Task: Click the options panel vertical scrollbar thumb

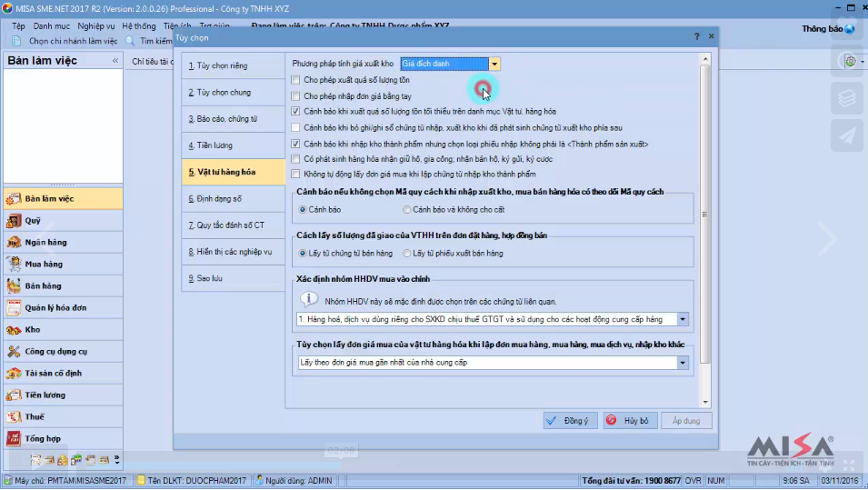Action: (x=704, y=215)
